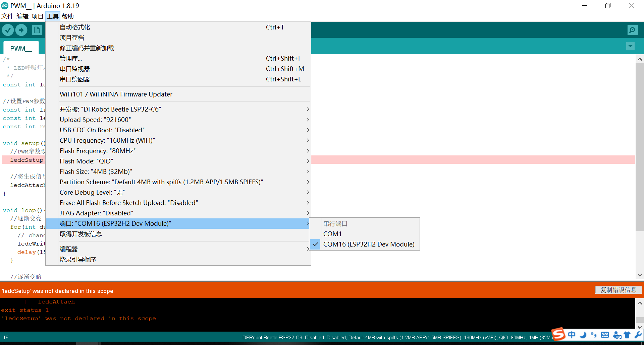Open the wrench toolbox icon in IME bar

click(x=638, y=335)
